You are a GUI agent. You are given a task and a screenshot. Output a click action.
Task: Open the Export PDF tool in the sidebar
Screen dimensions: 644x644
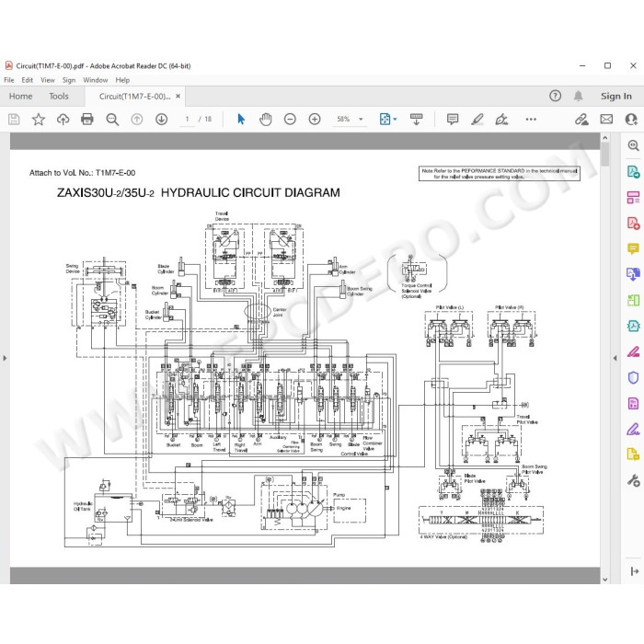tap(633, 171)
